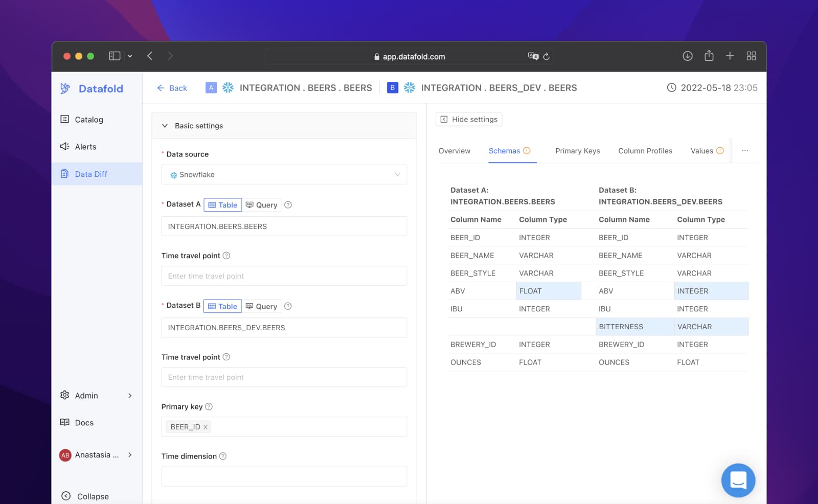818x504 pixels.
Task: Toggle the Safari sidebar icon
Action: click(x=115, y=56)
